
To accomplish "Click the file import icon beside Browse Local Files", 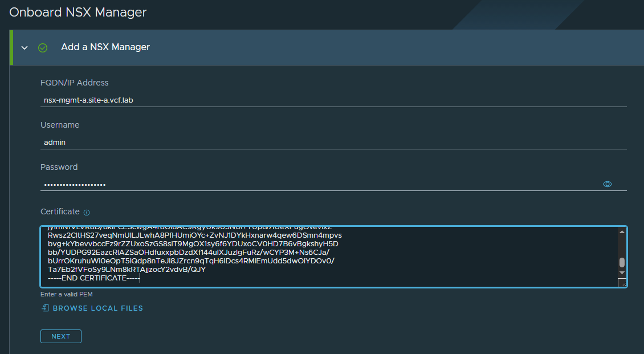I will pos(45,308).
